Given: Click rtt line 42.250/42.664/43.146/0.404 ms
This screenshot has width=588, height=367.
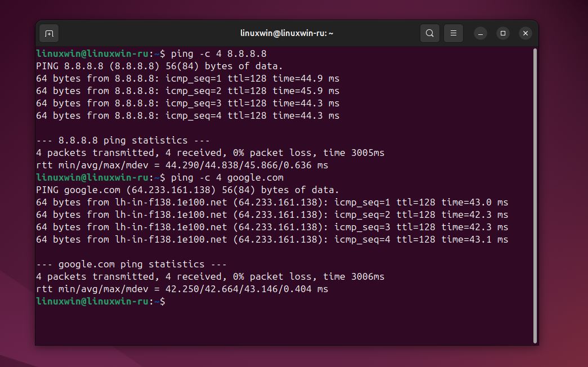Looking at the screenshot, I should coord(182,289).
